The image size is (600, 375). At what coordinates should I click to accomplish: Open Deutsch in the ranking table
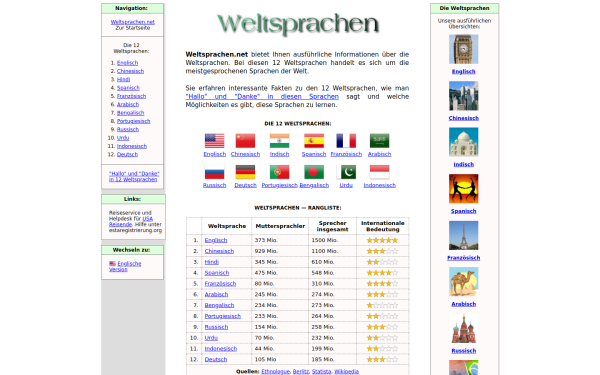coord(216,360)
